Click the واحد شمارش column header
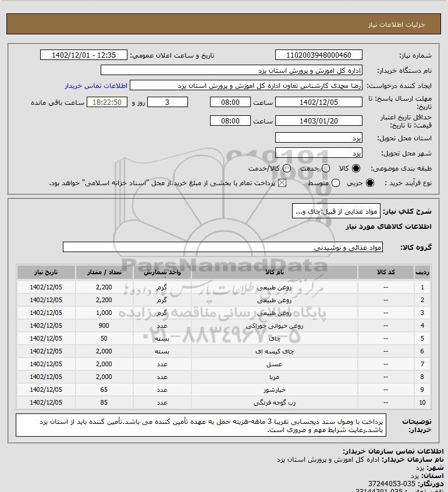Image resolution: width=448 pixels, height=492 pixels. (162, 272)
